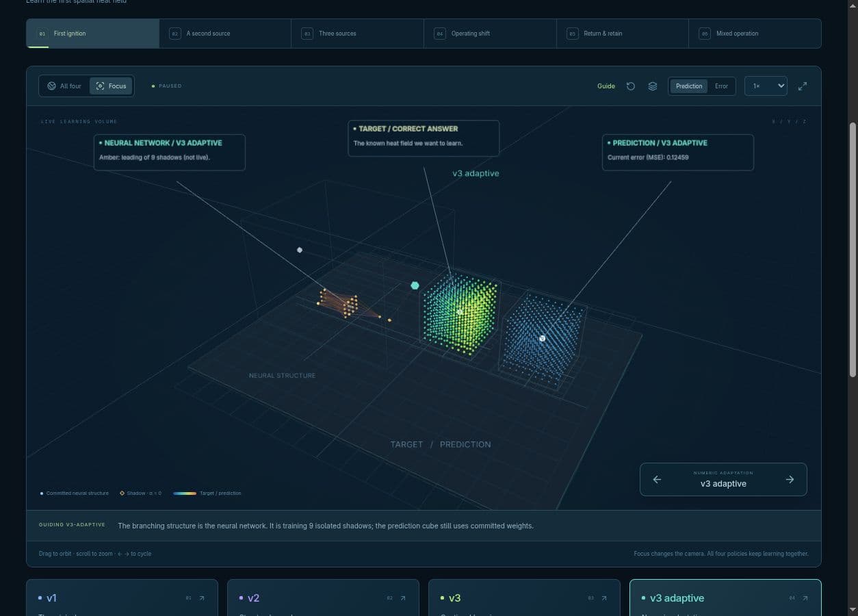Click the Shadow legend entry
858x616 pixels.
(141, 493)
